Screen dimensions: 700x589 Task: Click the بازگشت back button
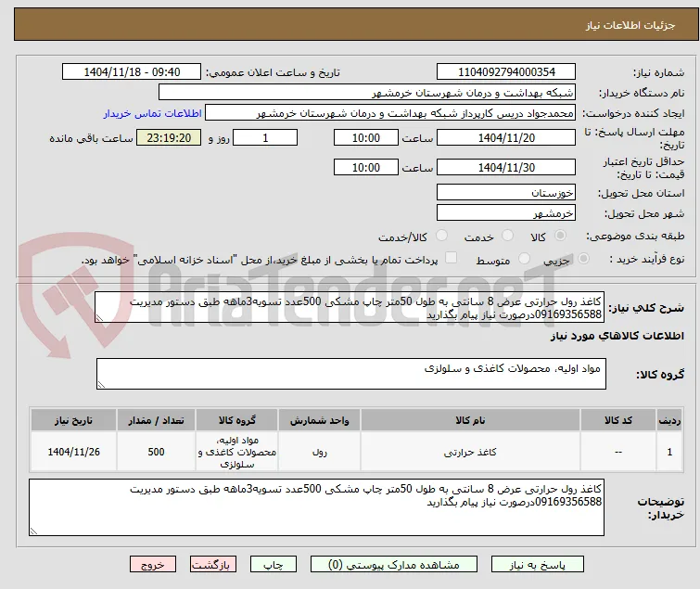213,565
